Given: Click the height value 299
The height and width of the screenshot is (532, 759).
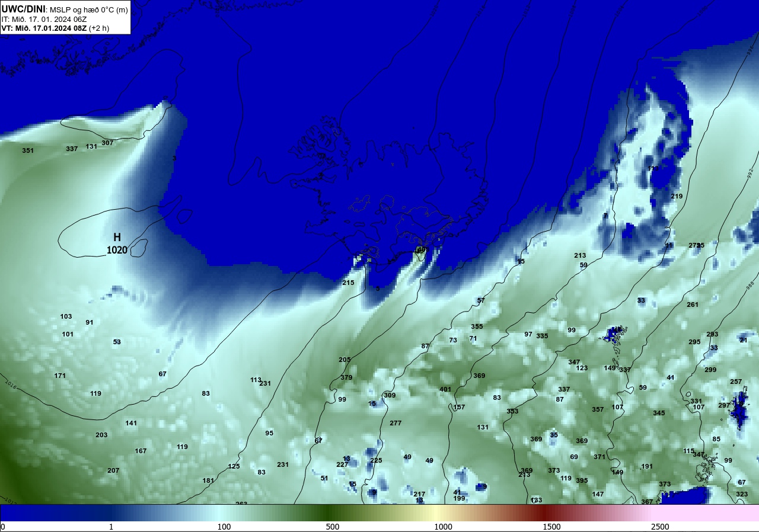Looking at the screenshot, I should [x=710, y=370].
